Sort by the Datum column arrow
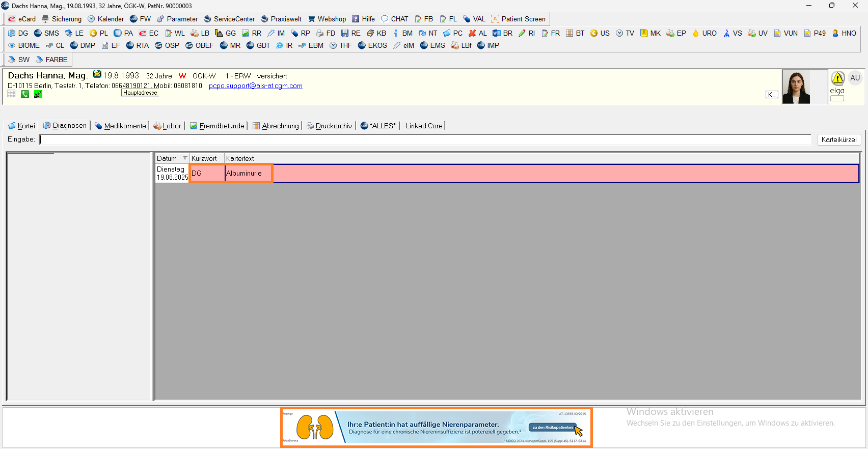The width and height of the screenshot is (868, 449). pos(185,158)
